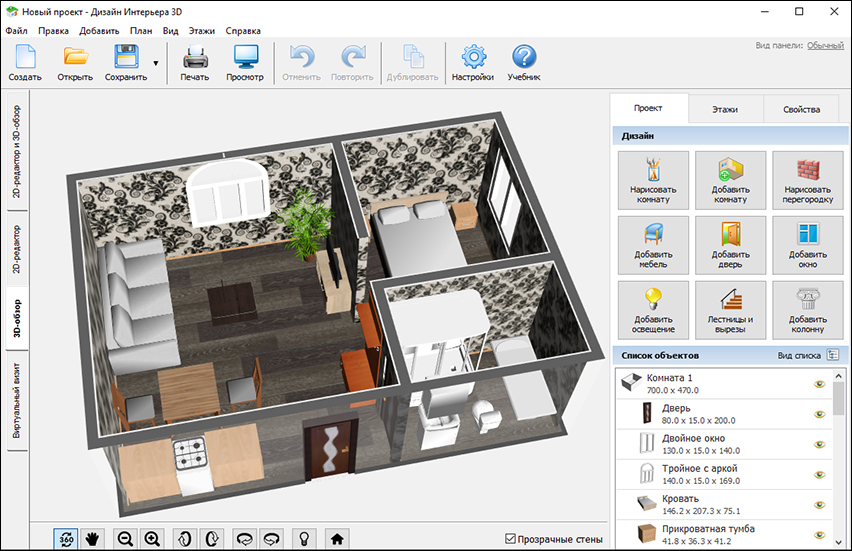Image resolution: width=852 pixels, height=551 pixels.
Task: Print the plan with Печать
Action: click(x=195, y=62)
